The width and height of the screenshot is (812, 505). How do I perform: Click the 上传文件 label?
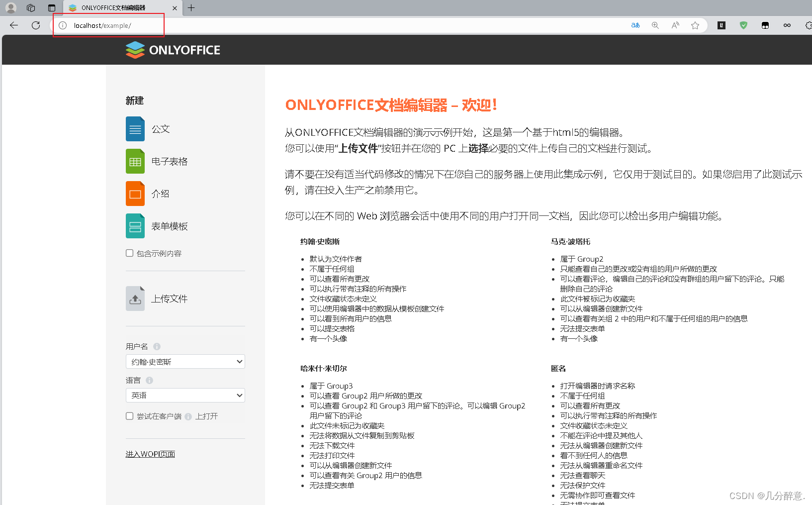[x=170, y=299]
